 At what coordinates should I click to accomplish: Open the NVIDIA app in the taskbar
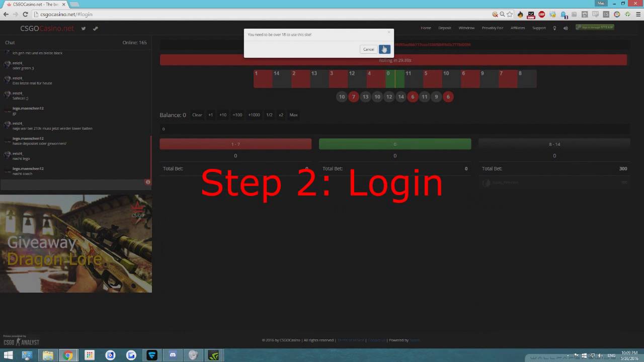214,355
